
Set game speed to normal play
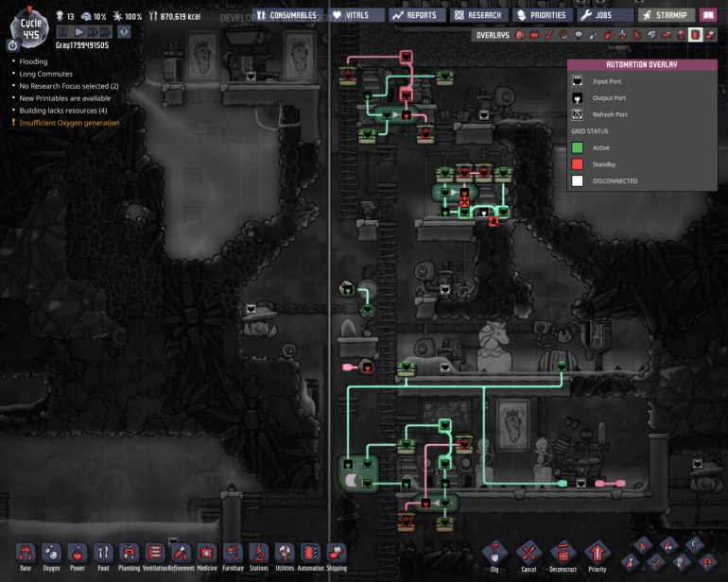79,32
